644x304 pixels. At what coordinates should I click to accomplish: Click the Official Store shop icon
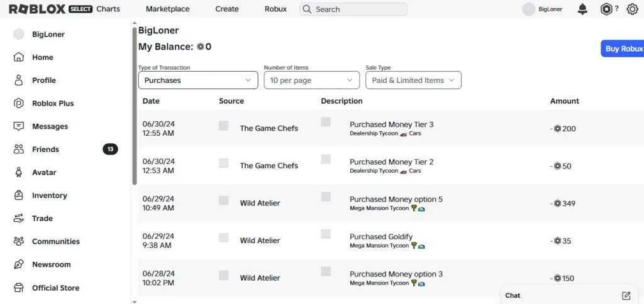(18, 288)
